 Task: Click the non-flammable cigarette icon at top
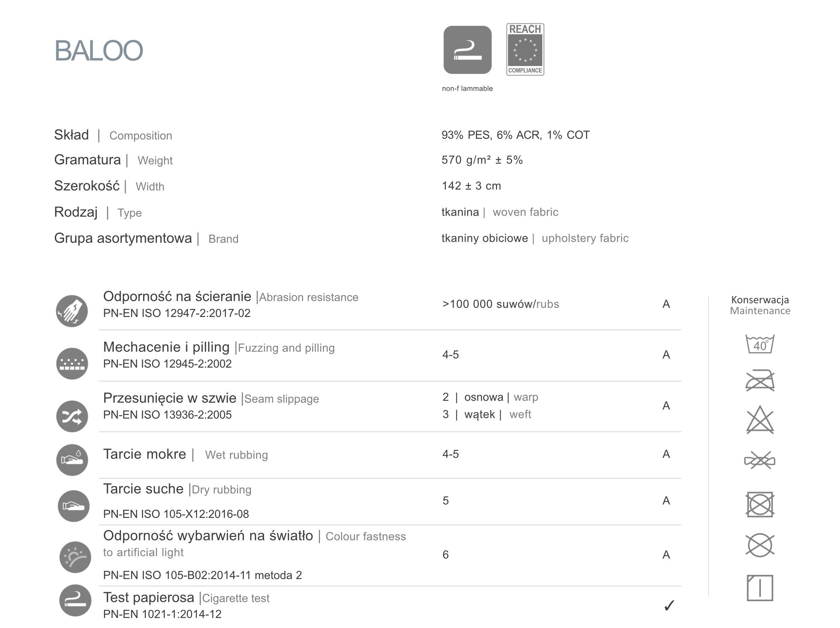coord(467,50)
